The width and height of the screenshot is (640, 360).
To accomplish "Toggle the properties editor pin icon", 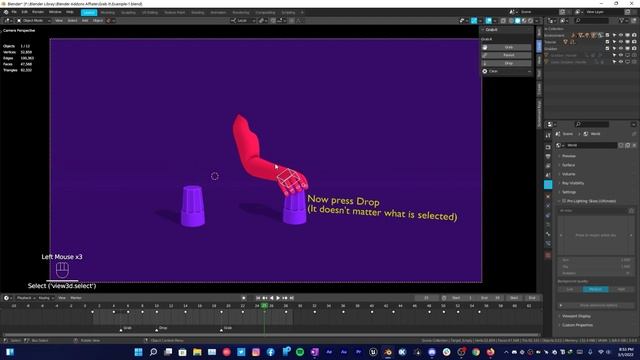I will click(x=634, y=134).
